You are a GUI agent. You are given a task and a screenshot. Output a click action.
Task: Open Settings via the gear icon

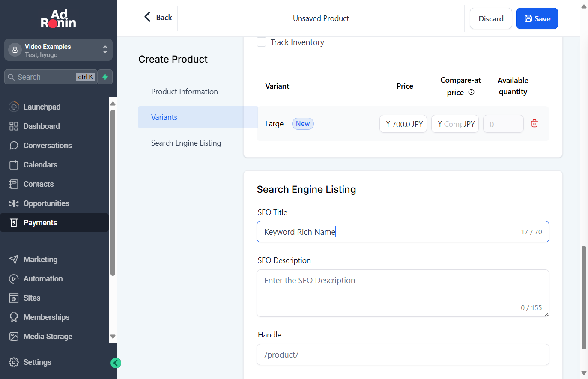[14, 362]
